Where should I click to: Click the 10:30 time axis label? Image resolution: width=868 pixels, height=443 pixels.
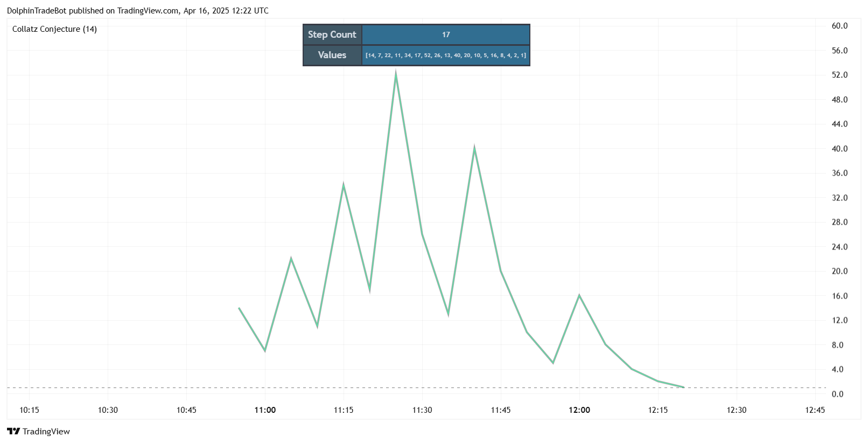pyautogui.click(x=108, y=410)
